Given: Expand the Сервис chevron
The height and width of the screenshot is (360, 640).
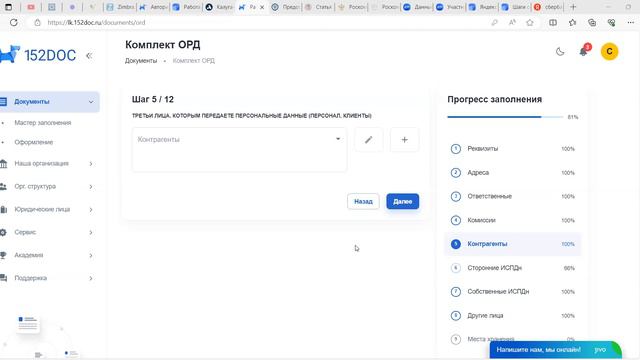Looking at the screenshot, I should 91,232.
